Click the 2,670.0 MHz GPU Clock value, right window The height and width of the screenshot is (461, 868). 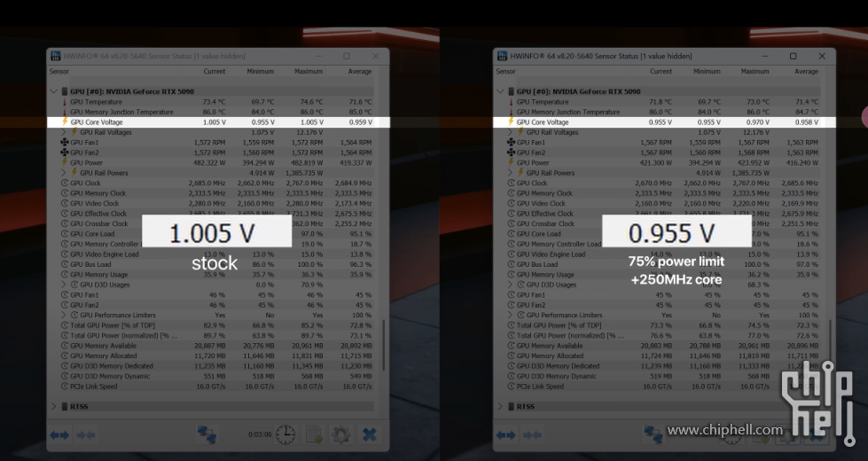click(653, 184)
